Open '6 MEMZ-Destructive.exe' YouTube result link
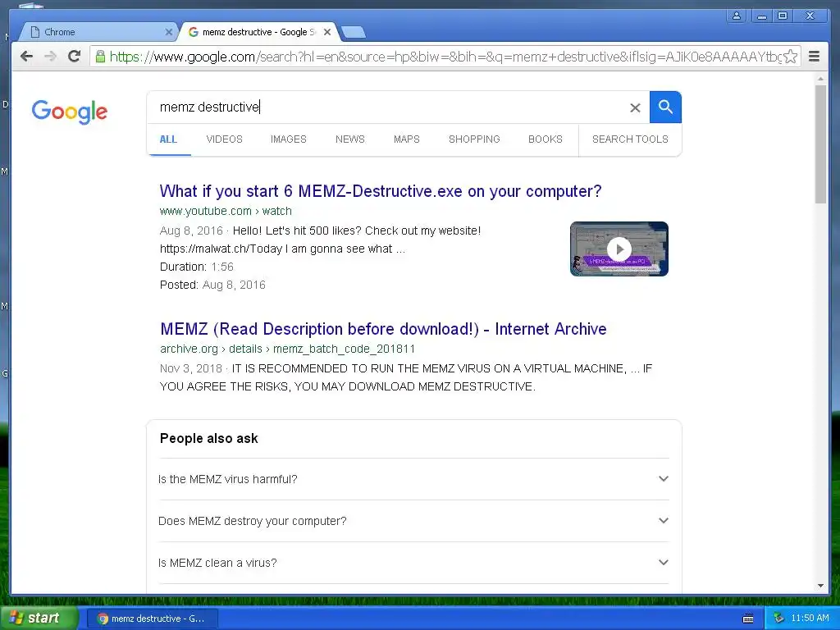 381,191
